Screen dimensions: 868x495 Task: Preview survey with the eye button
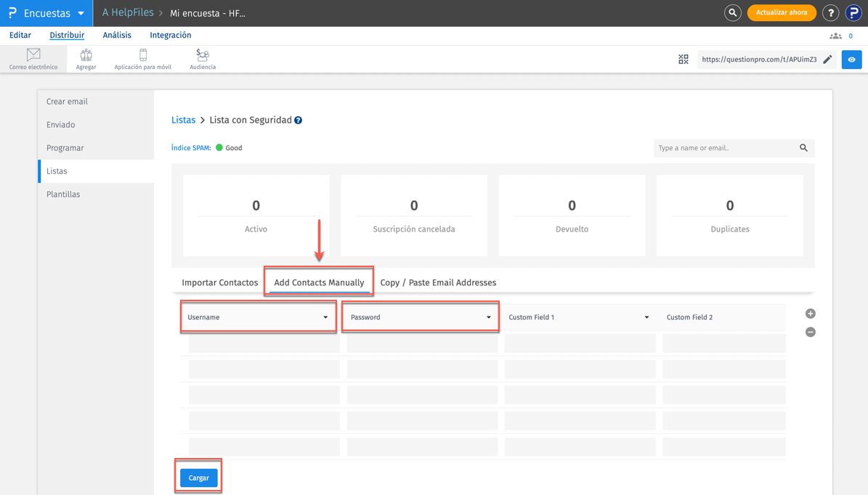coord(851,60)
